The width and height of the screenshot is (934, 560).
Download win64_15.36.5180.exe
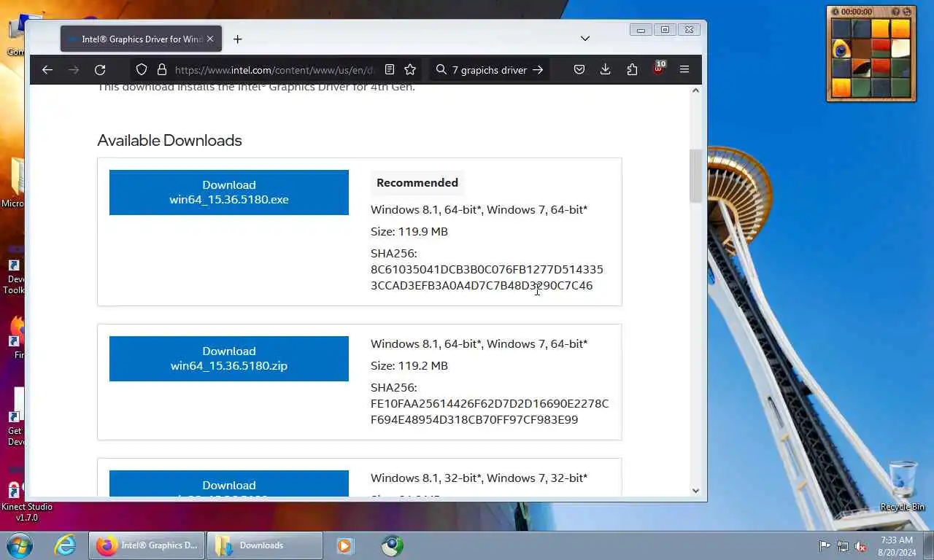(x=229, y=192)
